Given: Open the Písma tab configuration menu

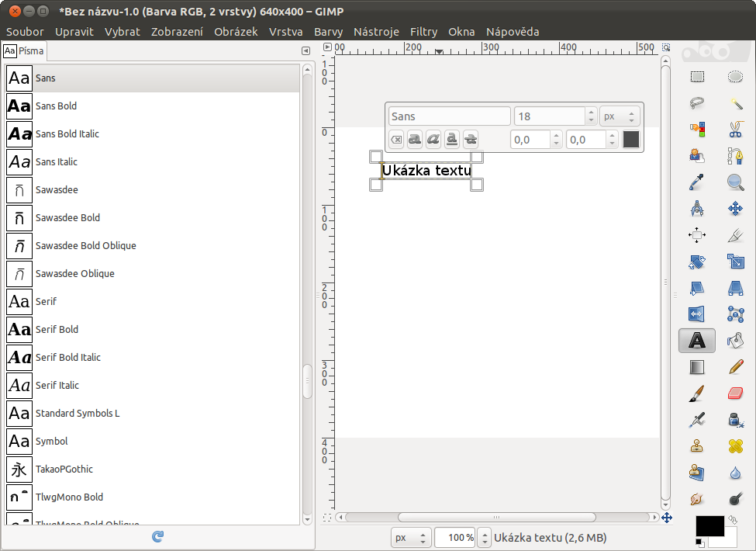Looking at the screenshot, I should [306, 50].
